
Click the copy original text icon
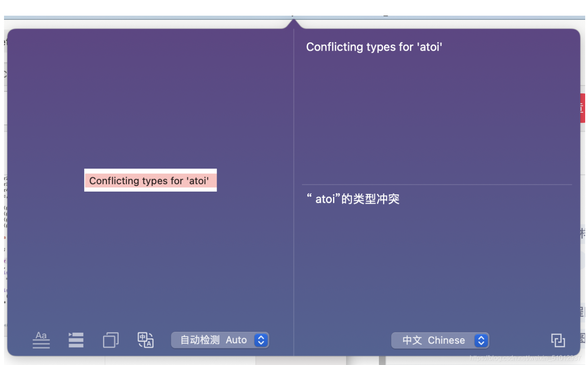110,340
